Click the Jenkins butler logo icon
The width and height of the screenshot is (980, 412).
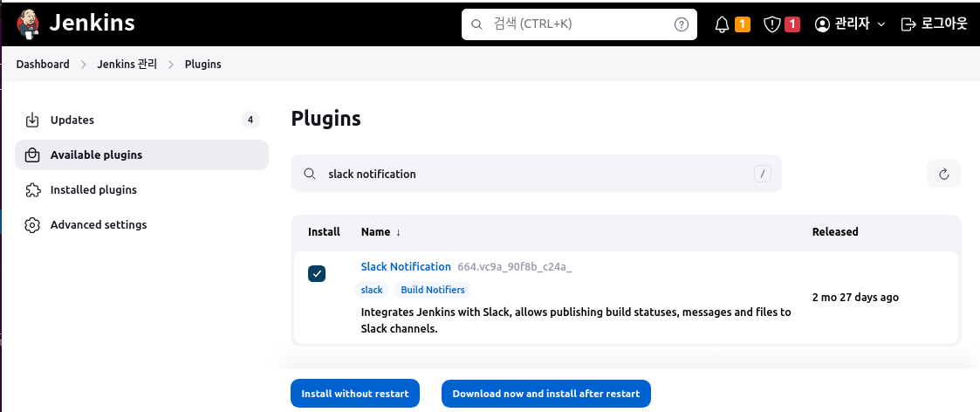(x=28, y=24)
